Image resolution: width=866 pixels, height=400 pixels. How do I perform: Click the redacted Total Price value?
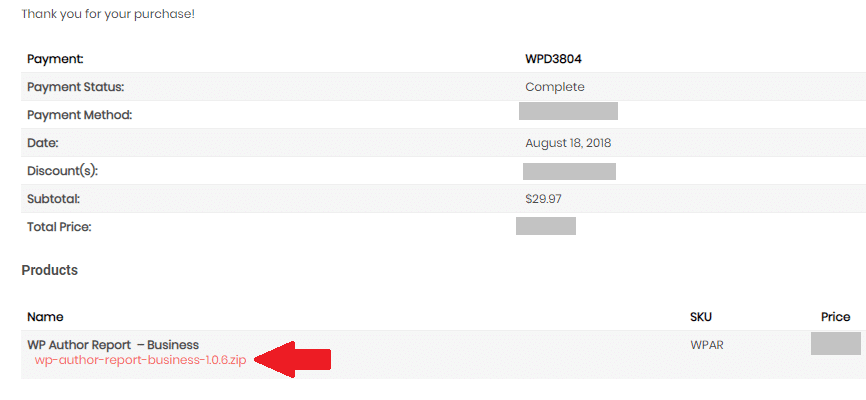click(546, 226)
